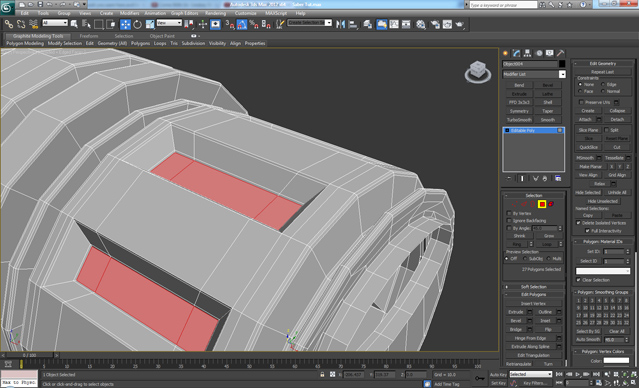
Task: Select Element sub-object level
Action: tap(551, 204)
